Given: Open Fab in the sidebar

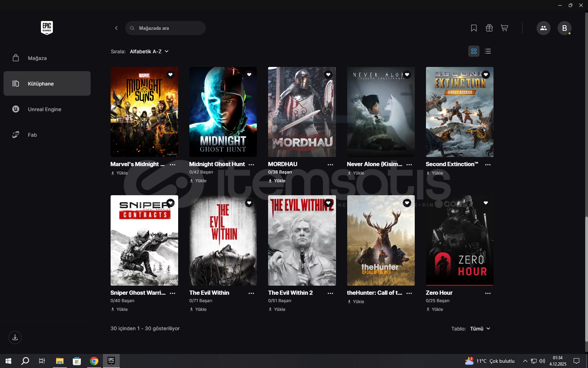Looking at the screenshot, I should pyautogui.click(x=47, y=135).
